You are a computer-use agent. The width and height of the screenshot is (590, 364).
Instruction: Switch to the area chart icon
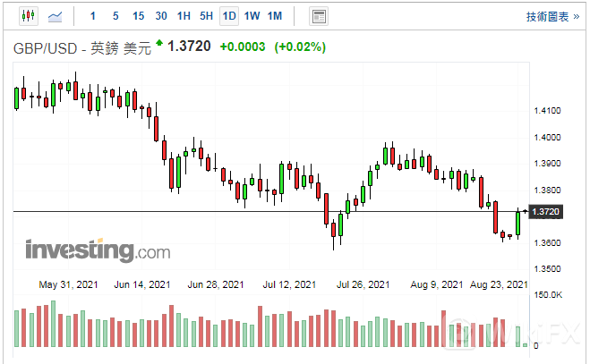(x=56, y=16)
